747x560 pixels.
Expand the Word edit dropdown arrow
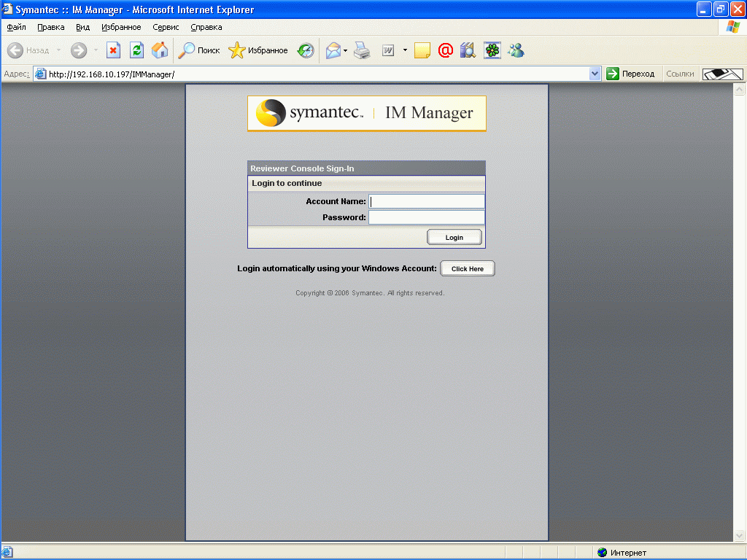(405, 50)
